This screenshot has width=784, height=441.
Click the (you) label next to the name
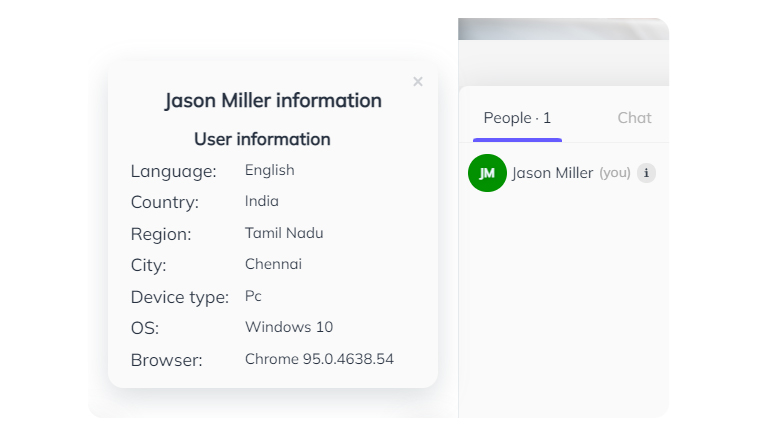coord(614,173)
